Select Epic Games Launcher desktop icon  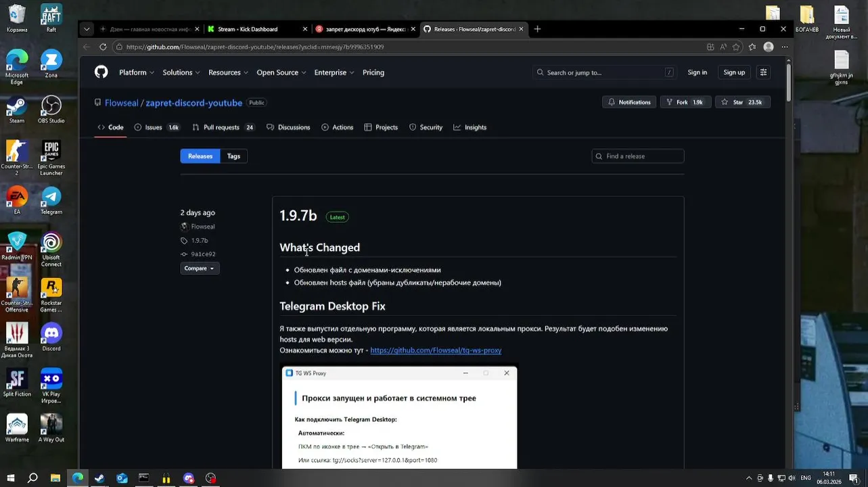tap(51, 158)
